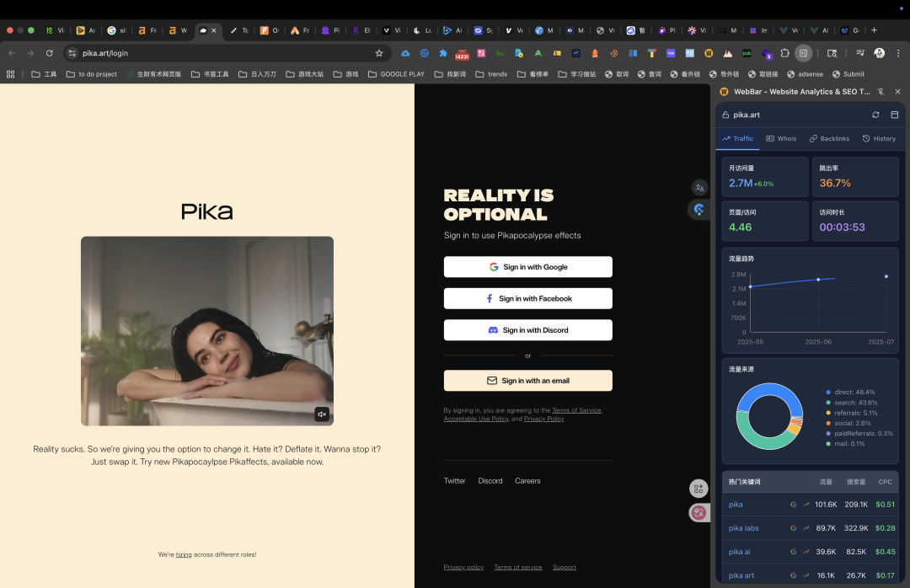Open the 找新词 bookmarks folder
Viewport: 910px width, 588px height.
[450, 74]
